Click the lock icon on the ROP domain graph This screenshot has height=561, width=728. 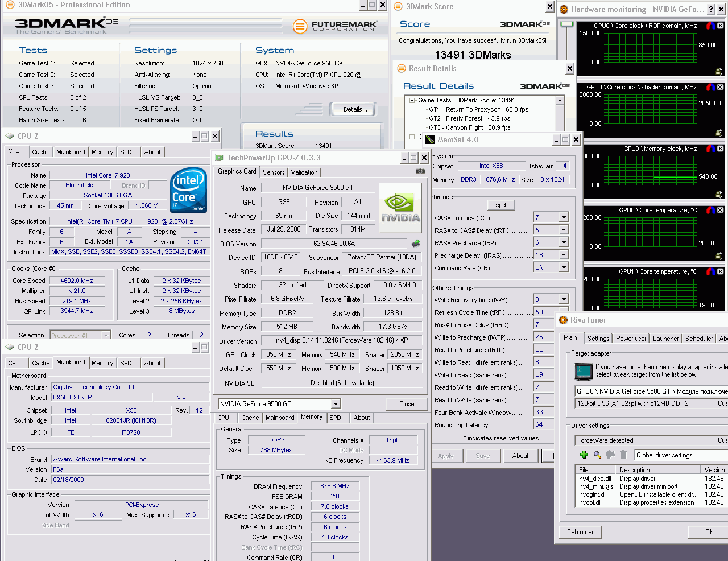coord(719,72)
